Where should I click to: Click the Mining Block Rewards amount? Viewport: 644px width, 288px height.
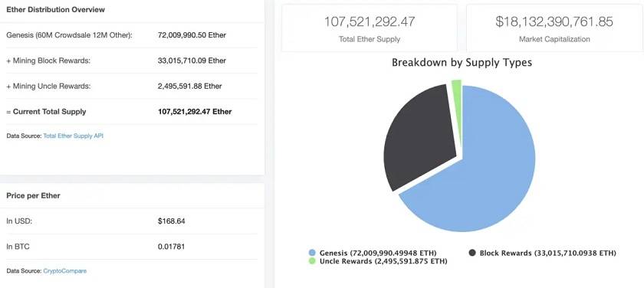[x=192, y=61]
